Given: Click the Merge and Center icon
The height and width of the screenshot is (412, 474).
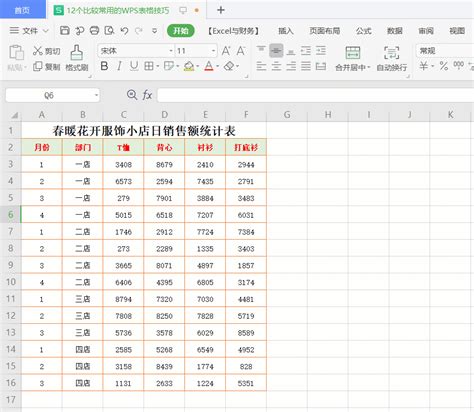Looking at the screenshot, I should (353, 53).
